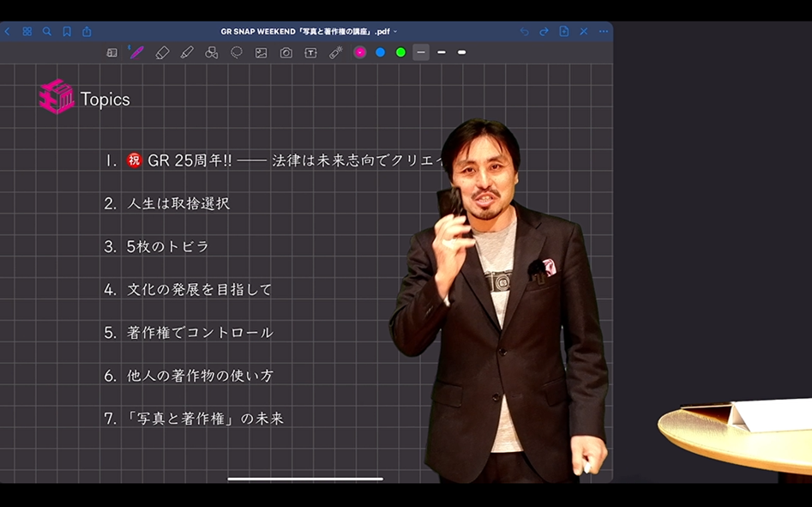Select the Lasso selection tool
Screen dimensions: 812x507
[237, 53]
